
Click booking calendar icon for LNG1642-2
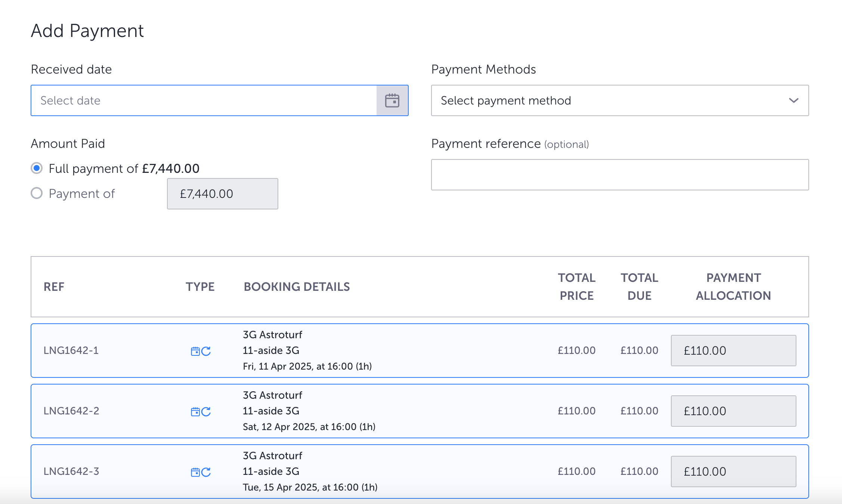point(195,412)
